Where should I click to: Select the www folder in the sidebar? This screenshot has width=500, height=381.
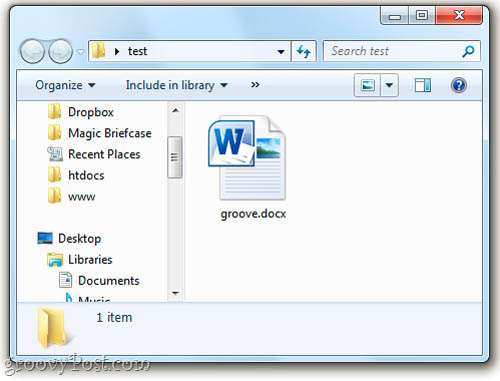[x=82, y=197]
